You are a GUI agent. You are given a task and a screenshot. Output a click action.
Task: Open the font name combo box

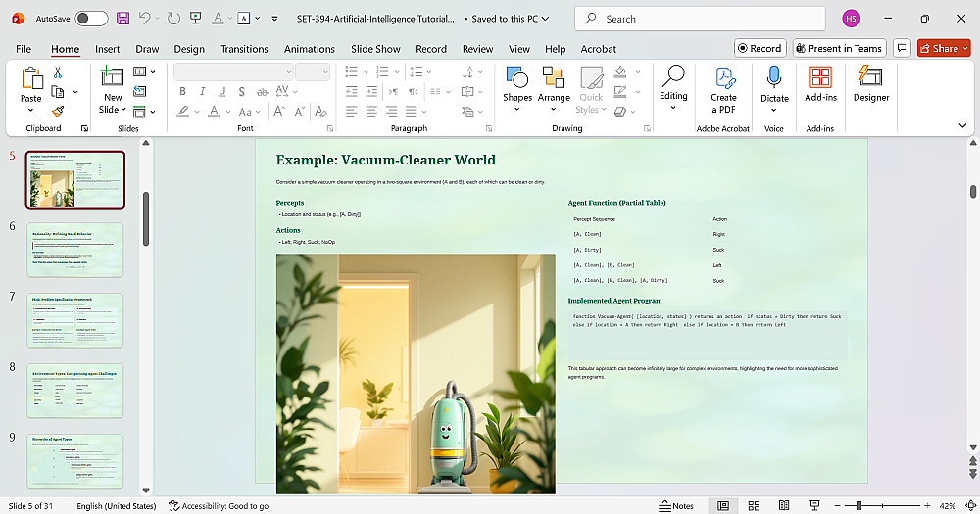pos(232,71)
